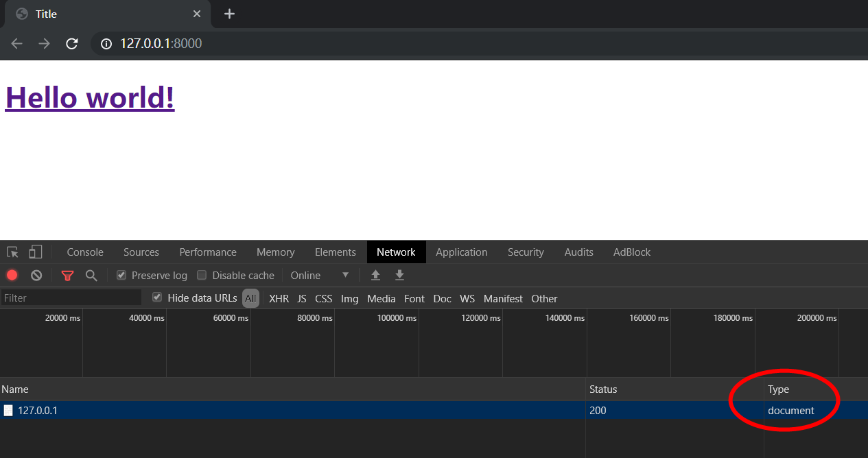This screenshot has height=458, width=868.
Task: Close the Title browser tab
Action: 197,14
